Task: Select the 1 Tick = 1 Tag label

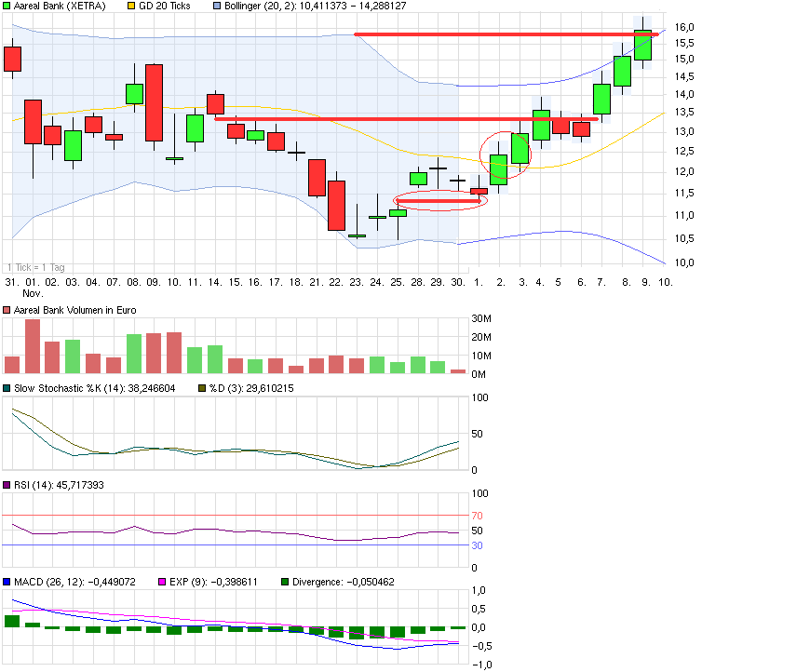Action: click(35, 267)
